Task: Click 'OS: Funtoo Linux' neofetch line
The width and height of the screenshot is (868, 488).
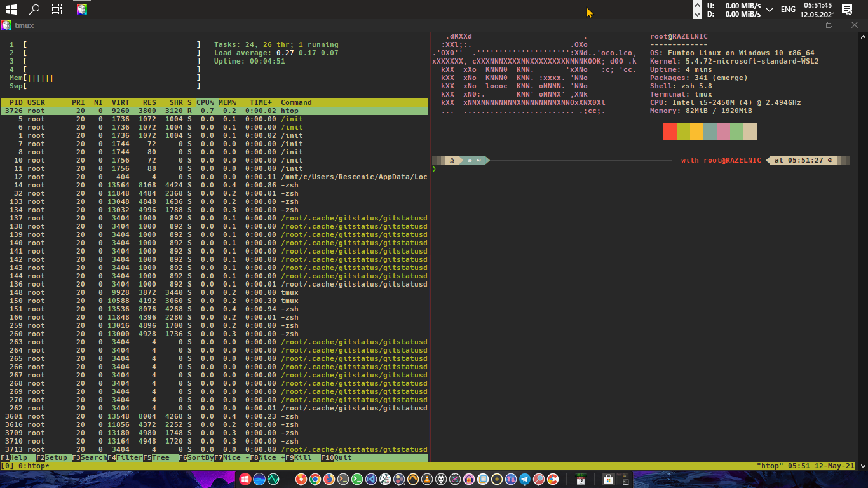Action: pos(732,53)
